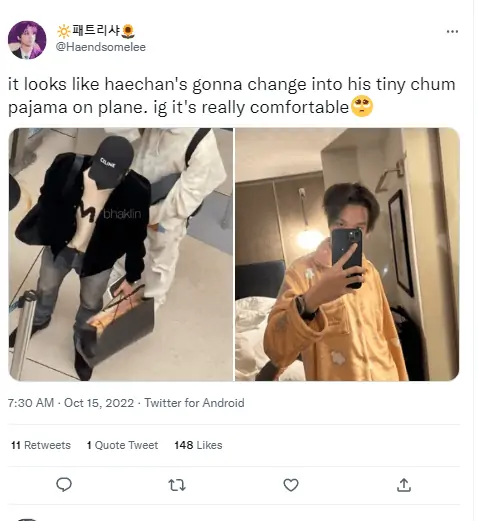Open the 7:30 AM Oct 15, 2022 timestamp
Screen dimensions: 478x521
point(71,403)
